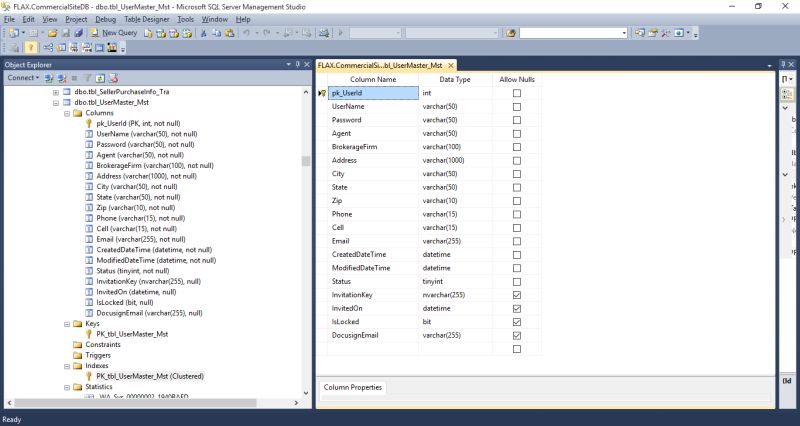Screen dimensions: 800x426
Task: Click the Disconnect icon in Object Explorer toolbar
Action: [x=62, y=78]
